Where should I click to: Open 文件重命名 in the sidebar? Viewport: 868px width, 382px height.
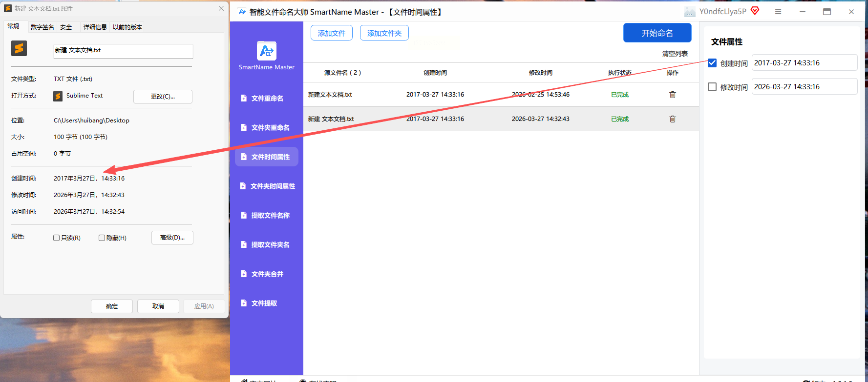(x=267, y=99)
